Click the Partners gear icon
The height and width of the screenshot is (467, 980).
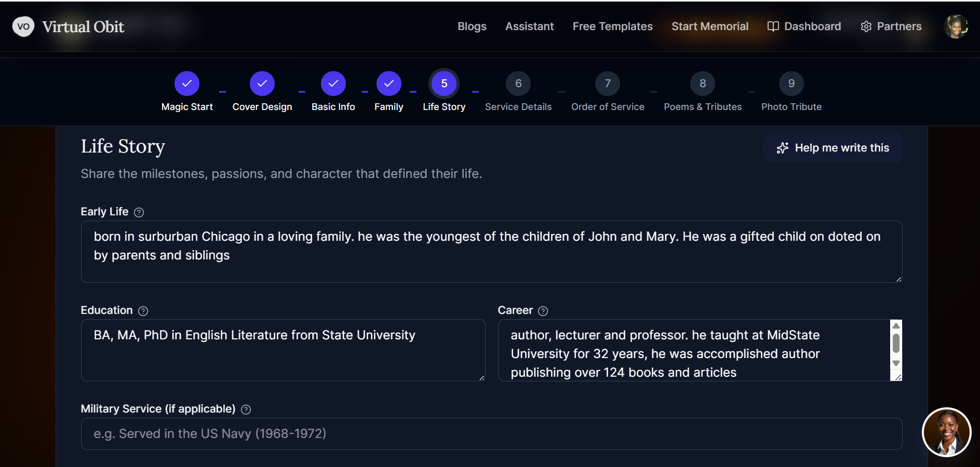click(866, 26)
